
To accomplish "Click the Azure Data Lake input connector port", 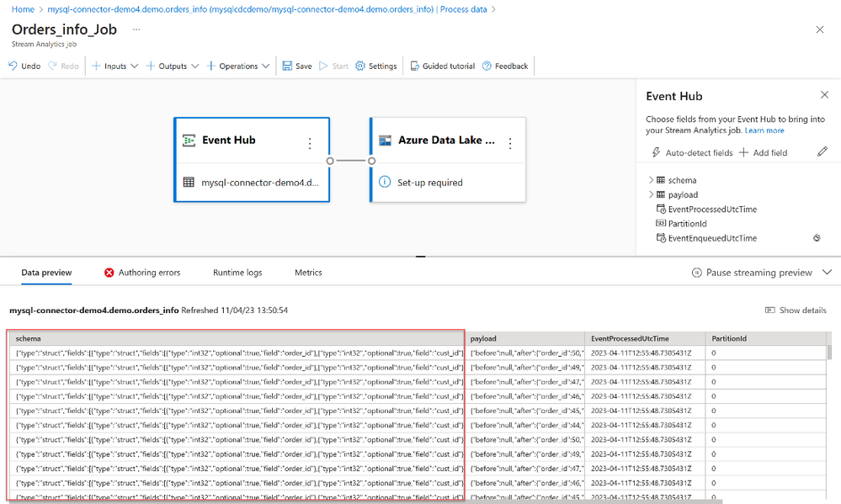I will [372, 161].
